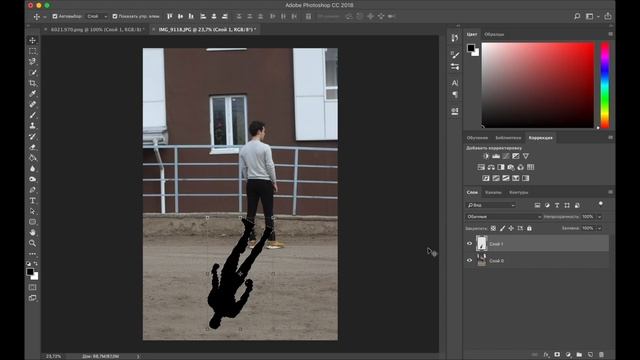The height and width of the screenshot is (360, 640).
Task: Select the Dodge tool
Action: pos(32,179)
